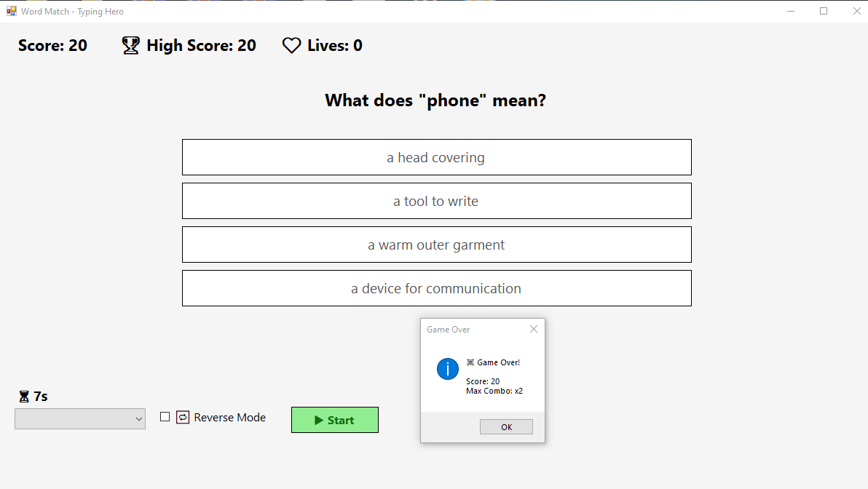
Task: Select the answer 'a head covering'
Action: click(x=436, y=157)
